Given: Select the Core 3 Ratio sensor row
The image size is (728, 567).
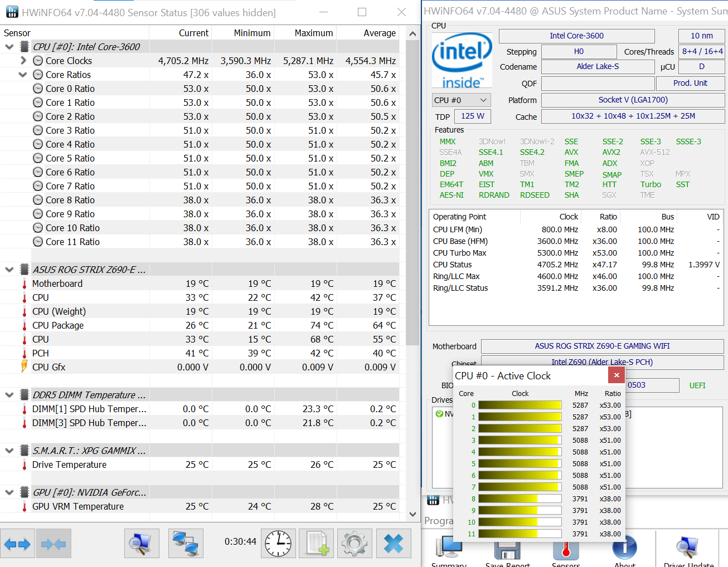Looking at the screenshot, I should (72, 130).
